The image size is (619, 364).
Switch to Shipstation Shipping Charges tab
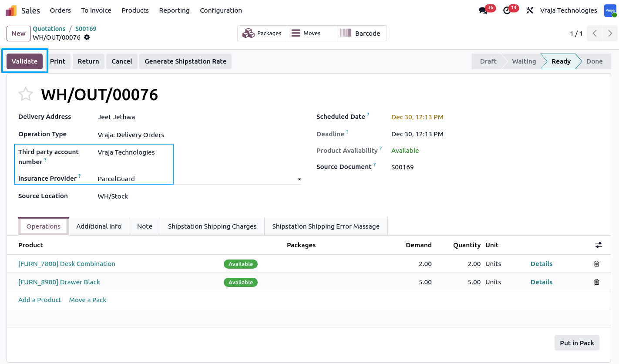click(x=212, y=226)
